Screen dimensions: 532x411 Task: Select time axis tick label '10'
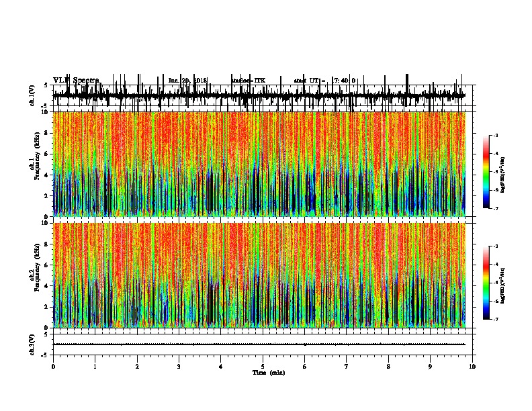(472, 367)
